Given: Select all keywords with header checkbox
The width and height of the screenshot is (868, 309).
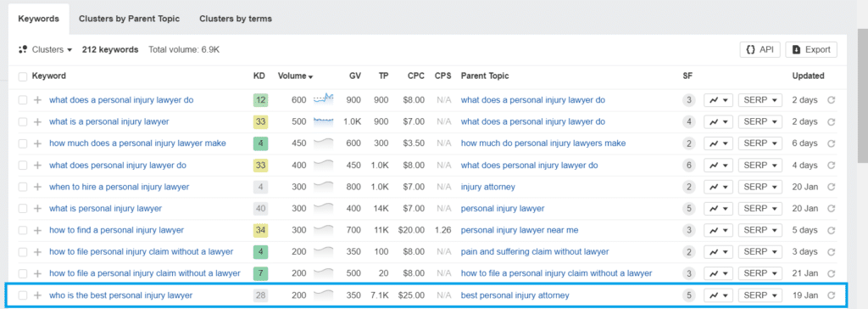Looking at the screenshot, I should 23,76.
